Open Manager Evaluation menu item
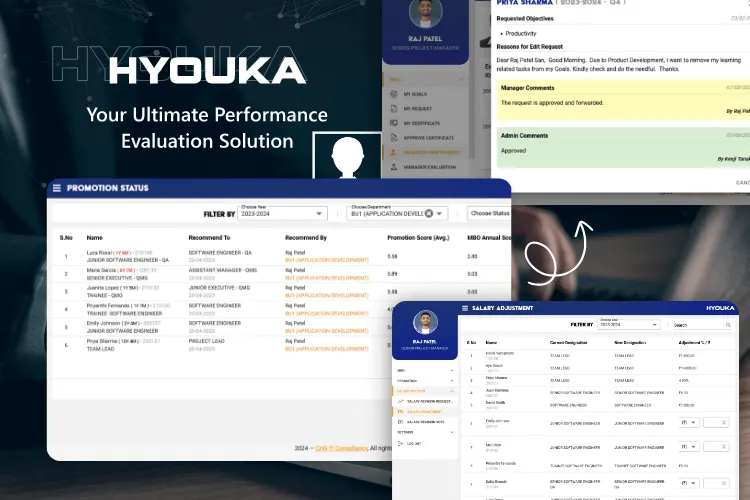The height and width of the screenshot is (500, 750). [x=430, y=167]
